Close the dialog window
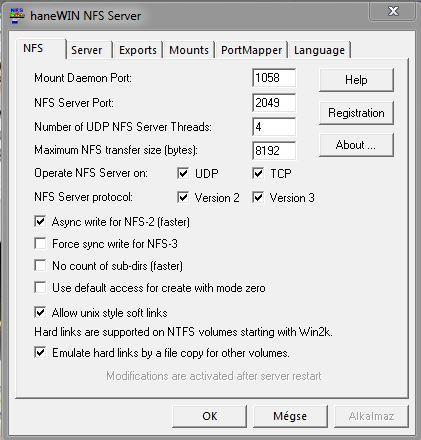This screenshot has height=440, width=421. [393, 11]
